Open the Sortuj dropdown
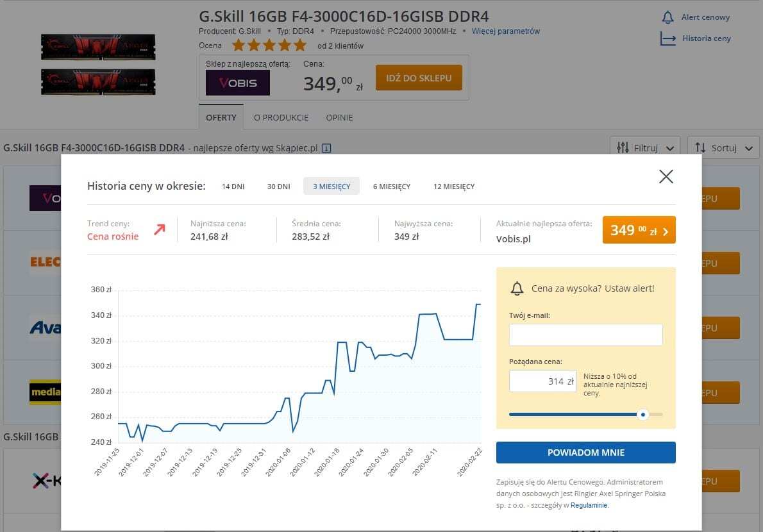The height and width of the screenshot is (532, 763). [723, 148]
